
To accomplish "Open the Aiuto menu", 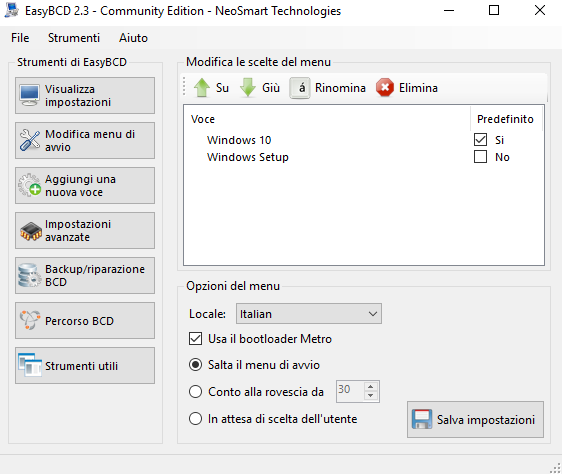I will point(133,38).
